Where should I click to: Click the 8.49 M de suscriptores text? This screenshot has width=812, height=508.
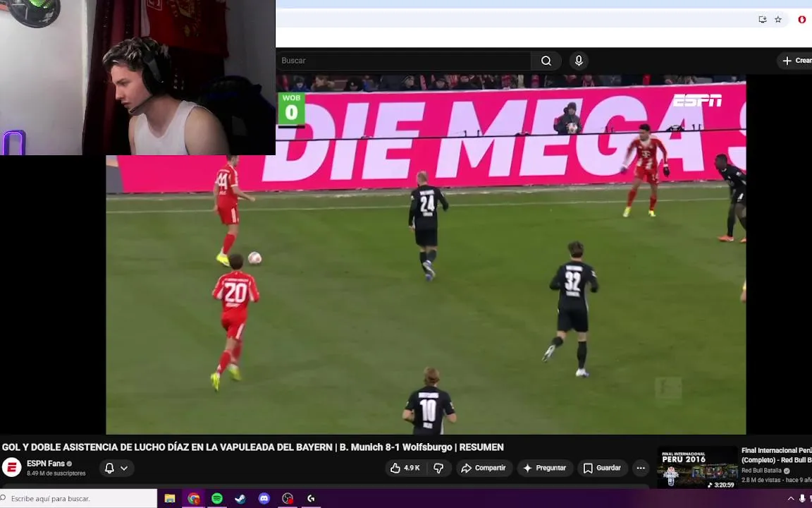click(x=56, y=473)
